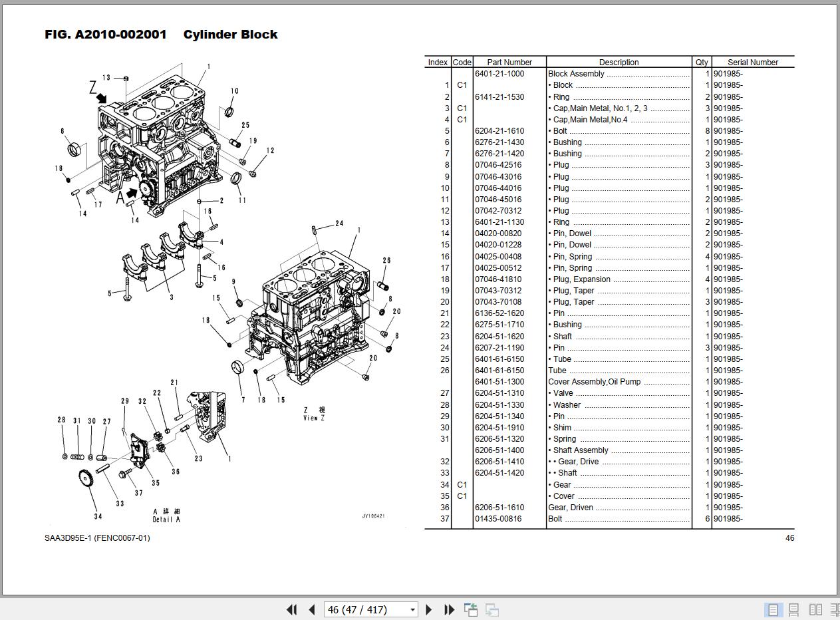840x620 pixels.
Task: Go to the first page
Action: tap(291, 609)
